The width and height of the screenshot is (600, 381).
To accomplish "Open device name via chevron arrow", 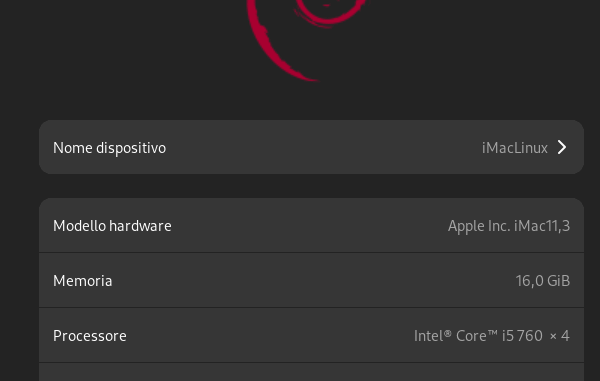I will tap(562, 147).
